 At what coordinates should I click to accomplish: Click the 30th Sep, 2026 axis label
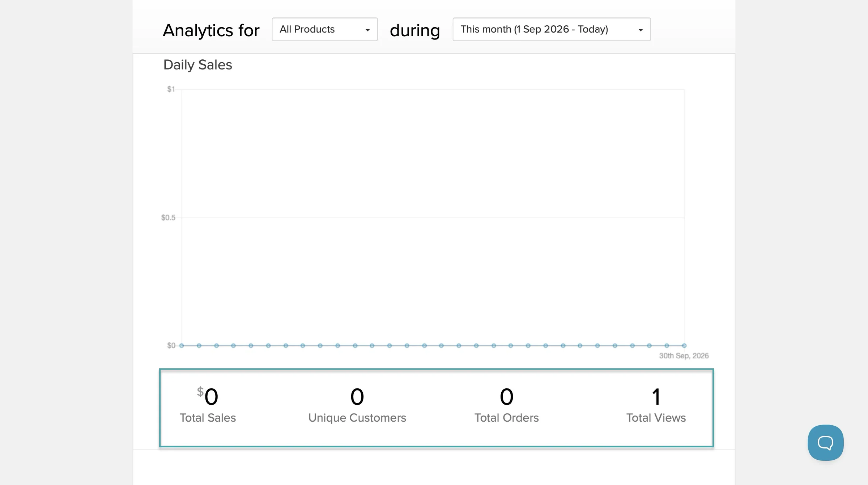coord(684,356)
